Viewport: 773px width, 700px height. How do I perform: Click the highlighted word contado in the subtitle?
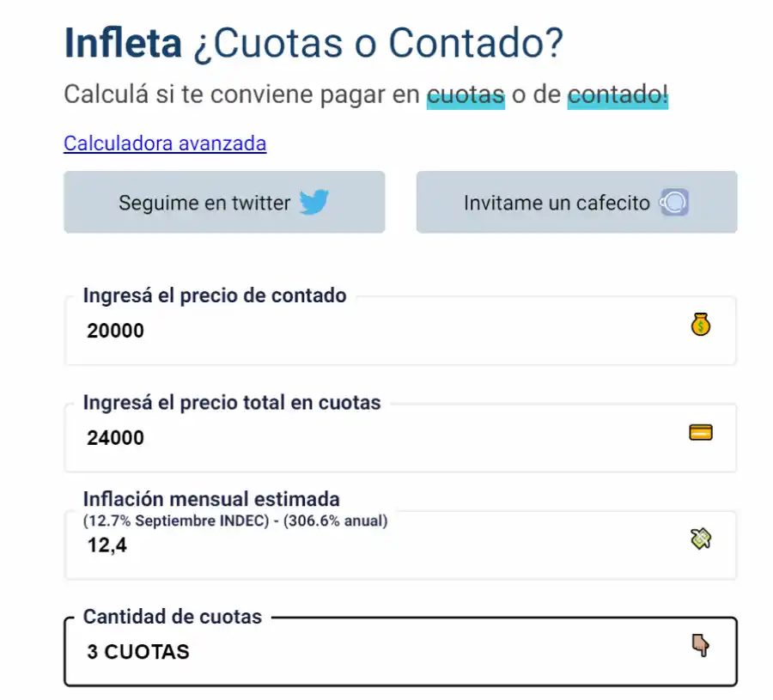[616, 95]
